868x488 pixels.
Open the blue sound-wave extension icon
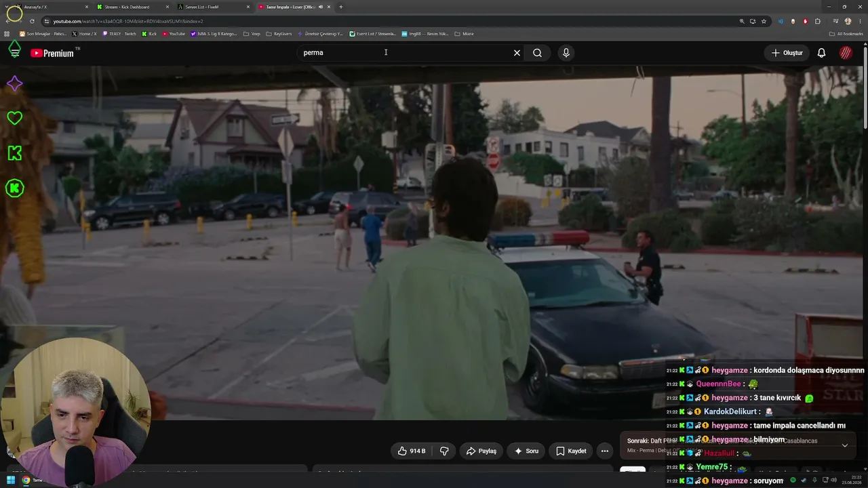point(781,21)
